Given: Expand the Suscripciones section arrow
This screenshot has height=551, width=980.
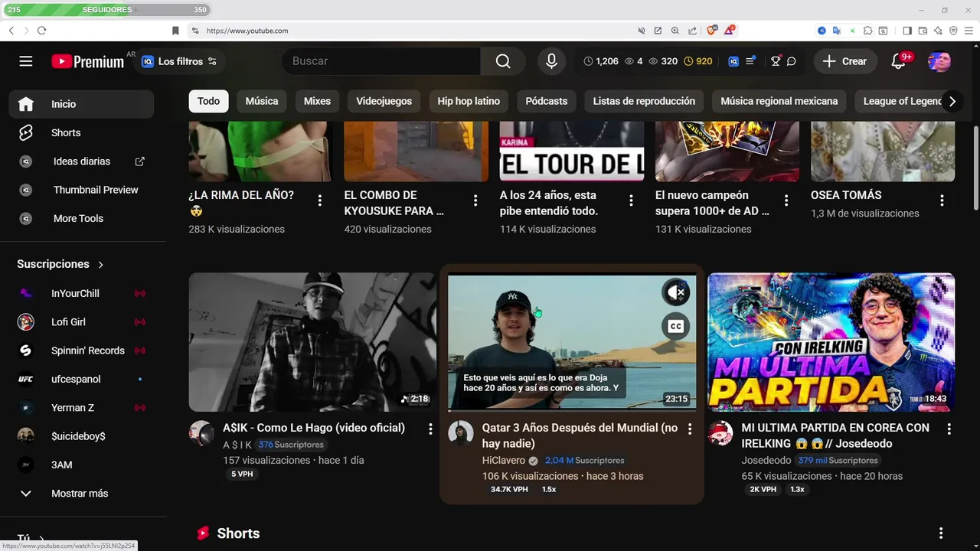Looking at the screenshot, I should point(100,264).
